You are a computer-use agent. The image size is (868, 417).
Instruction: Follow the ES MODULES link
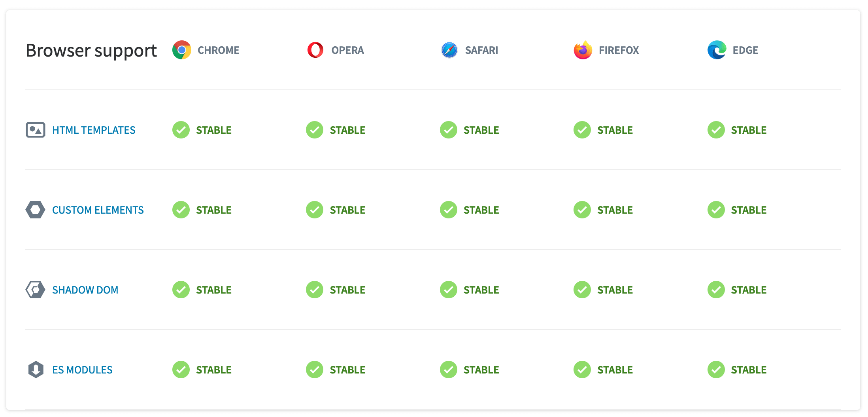(82, 370)
